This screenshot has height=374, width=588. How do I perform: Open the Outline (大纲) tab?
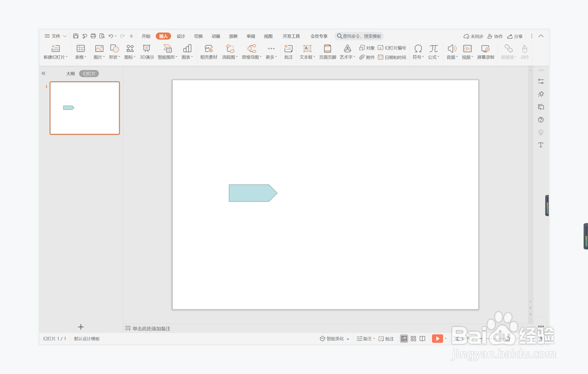click(x=70, y=74)
